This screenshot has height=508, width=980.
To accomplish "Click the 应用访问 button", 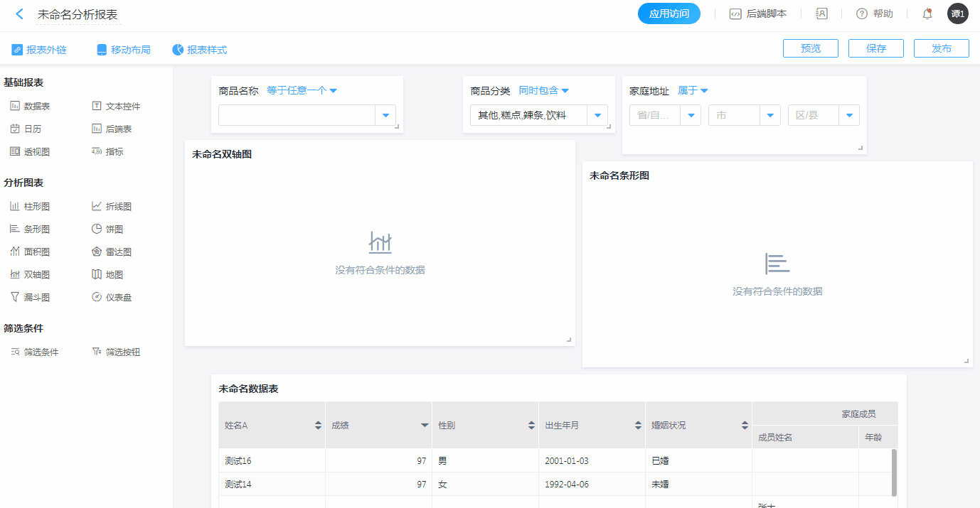I will click(669, 13).
